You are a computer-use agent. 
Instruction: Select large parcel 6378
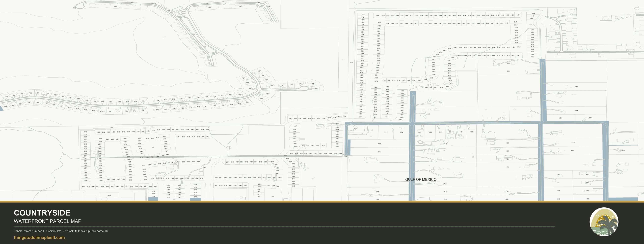tap(508, 63)
